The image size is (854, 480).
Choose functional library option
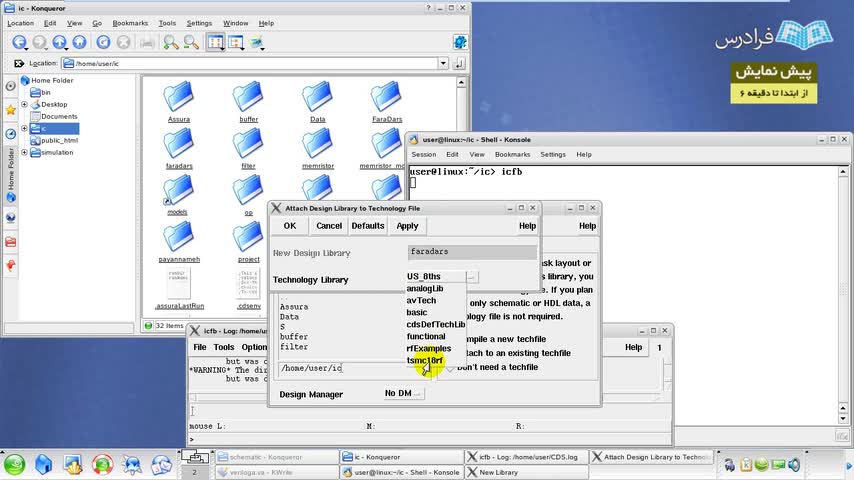(426, 336)
